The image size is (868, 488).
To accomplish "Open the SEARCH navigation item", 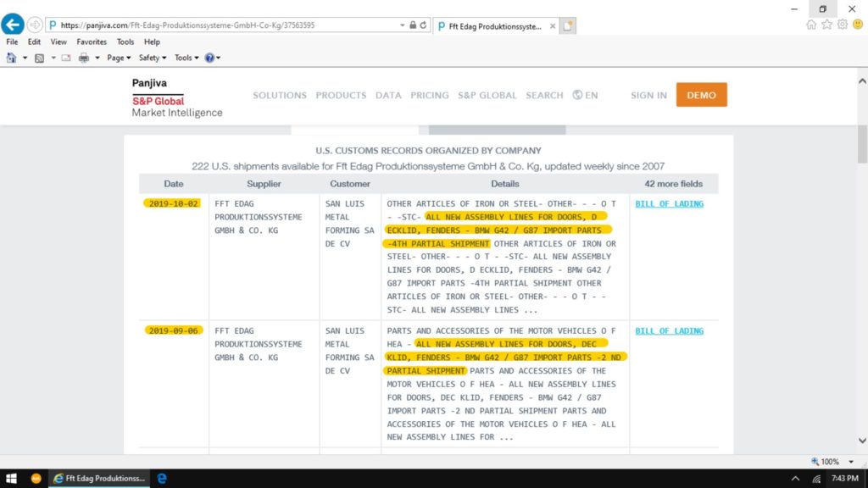I will [544, 95].
